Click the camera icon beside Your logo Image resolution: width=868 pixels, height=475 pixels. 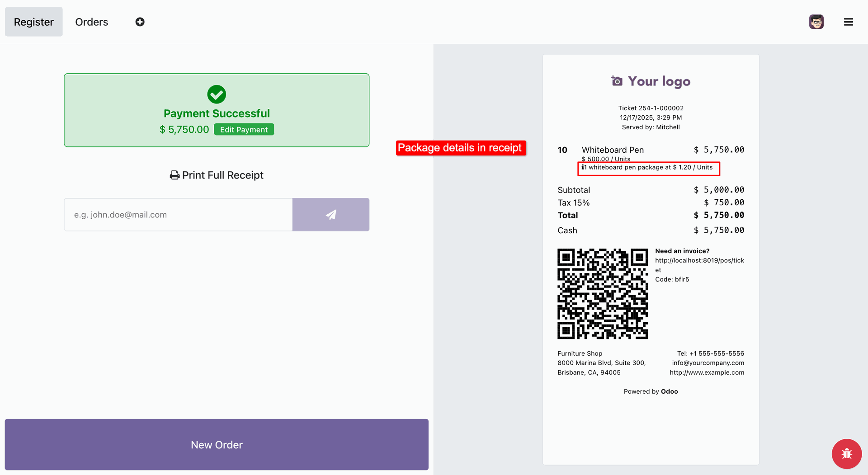coord(617,81)
